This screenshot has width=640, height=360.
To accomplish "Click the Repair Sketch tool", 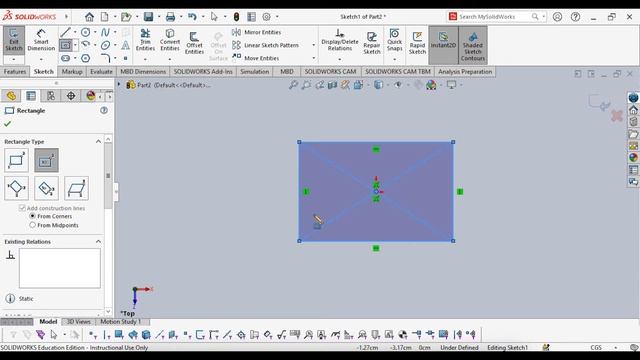I will tap(372, 42).
